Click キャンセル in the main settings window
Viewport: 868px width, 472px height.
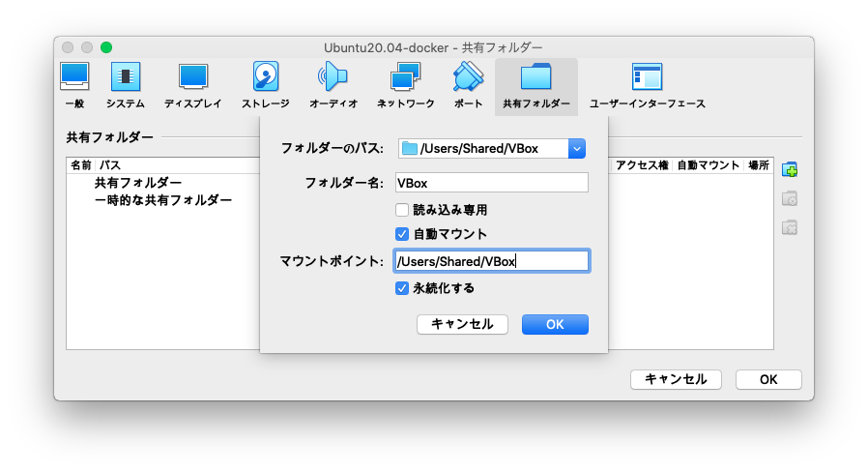pyautogui.click(x=676, y=379)
